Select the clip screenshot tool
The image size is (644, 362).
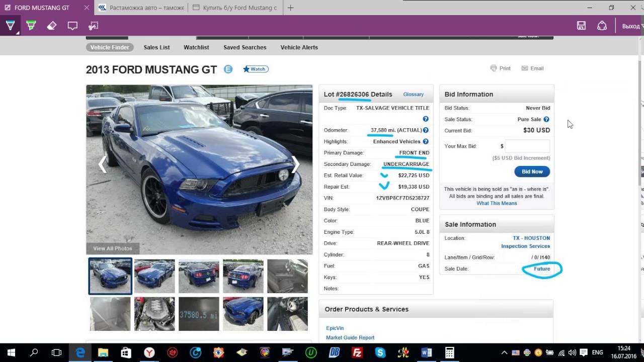(94, 26)
